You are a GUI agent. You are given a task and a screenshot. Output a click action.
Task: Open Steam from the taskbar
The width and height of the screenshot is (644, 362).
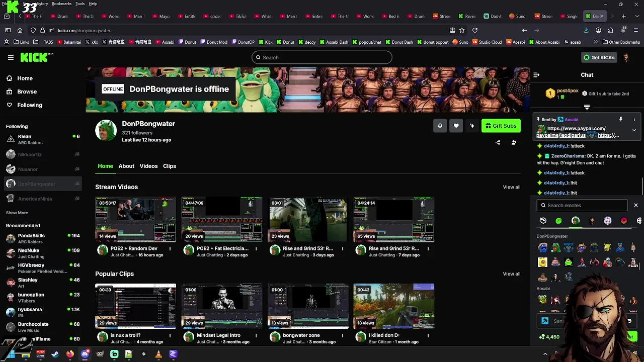(x=55, y=354)
